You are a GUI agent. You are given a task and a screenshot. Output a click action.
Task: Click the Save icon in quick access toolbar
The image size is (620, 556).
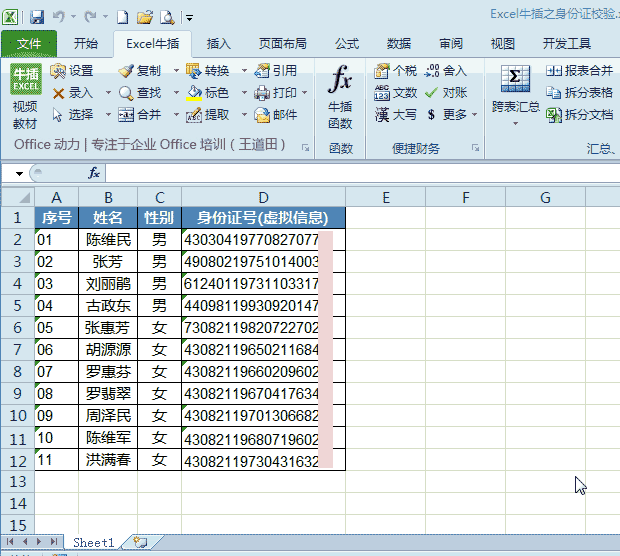[37, 17]
